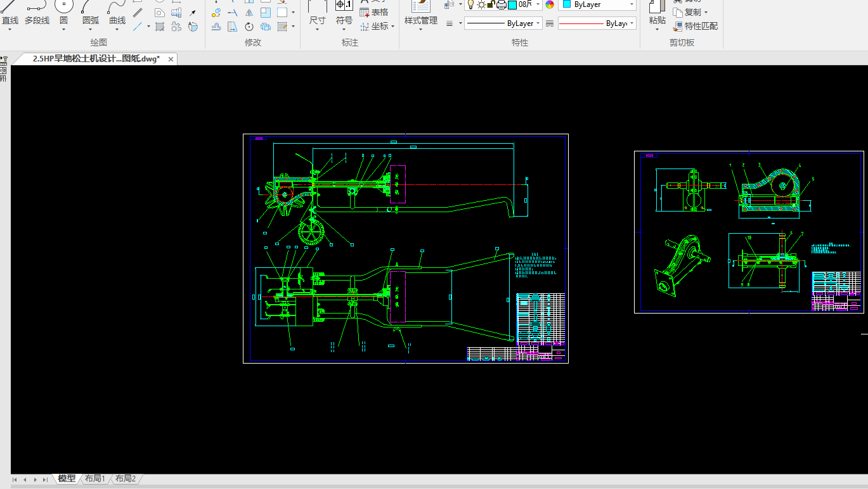Viewport: 868px width, 489px height.
Task: Select the 多段线 (Polyline) tool
Action: point(37,13)
